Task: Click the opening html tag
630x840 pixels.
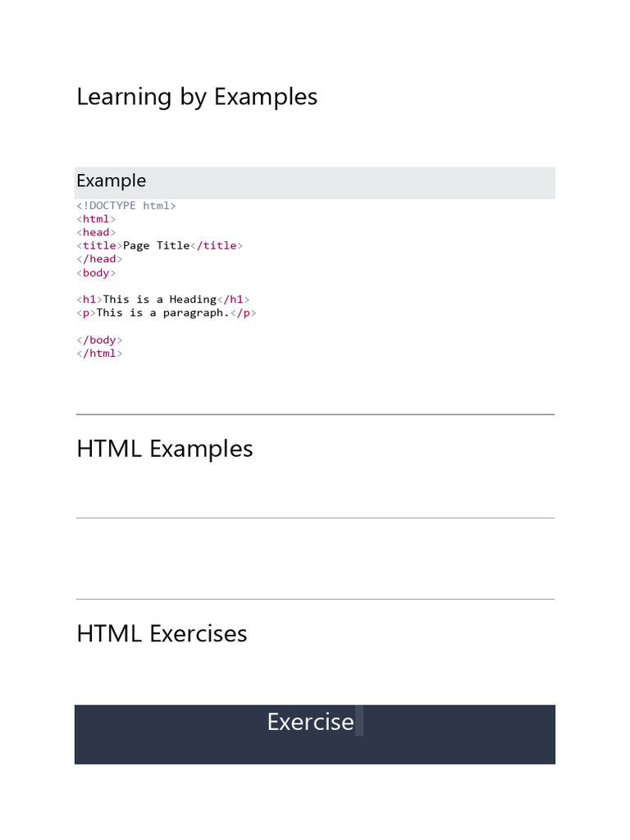Action: click(96, 219)
